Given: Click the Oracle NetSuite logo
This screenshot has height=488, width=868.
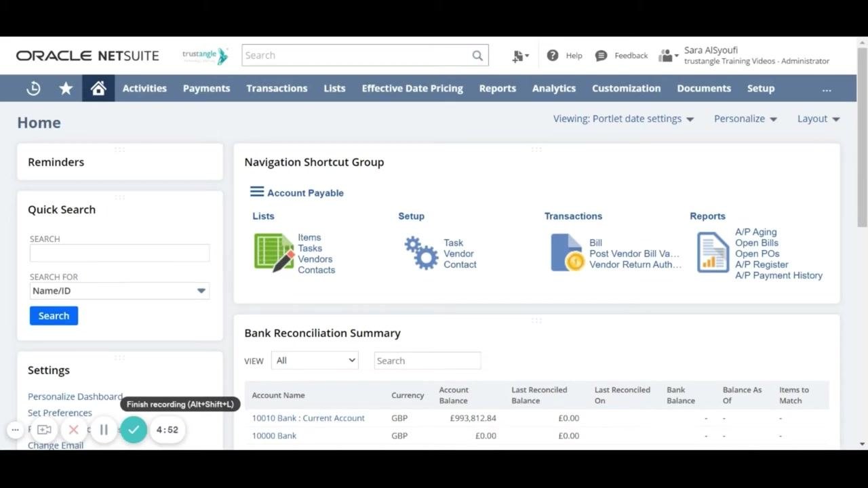Looking at the screenshot, I should coord(87,56).
